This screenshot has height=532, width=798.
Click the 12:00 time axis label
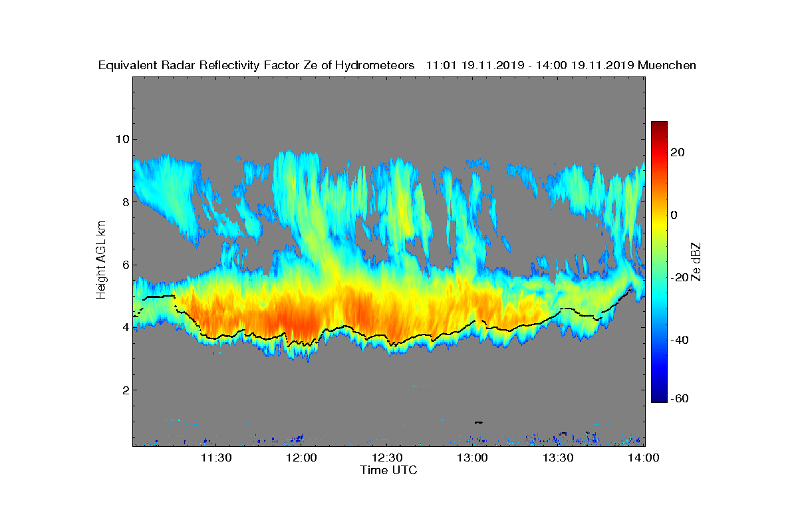(x=303, y=458)
